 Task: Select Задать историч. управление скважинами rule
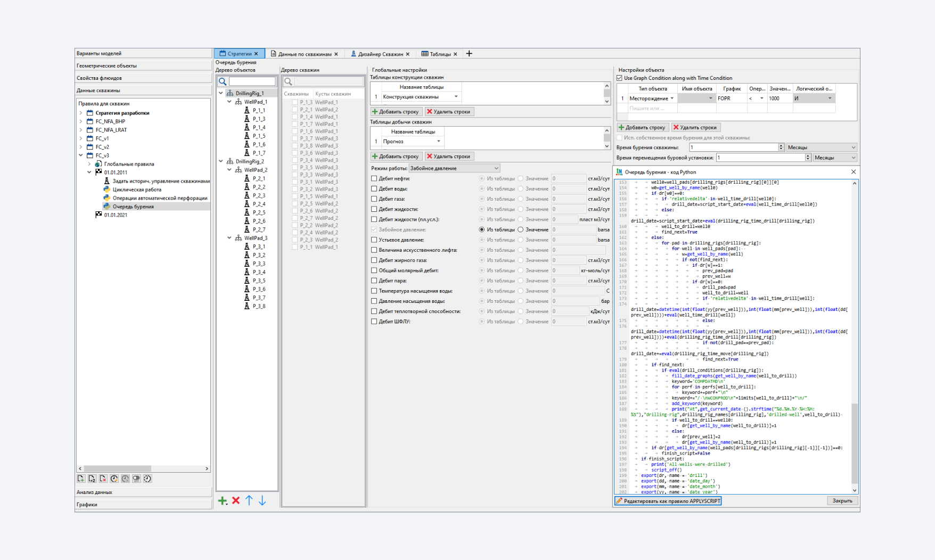tap(161, 181)
